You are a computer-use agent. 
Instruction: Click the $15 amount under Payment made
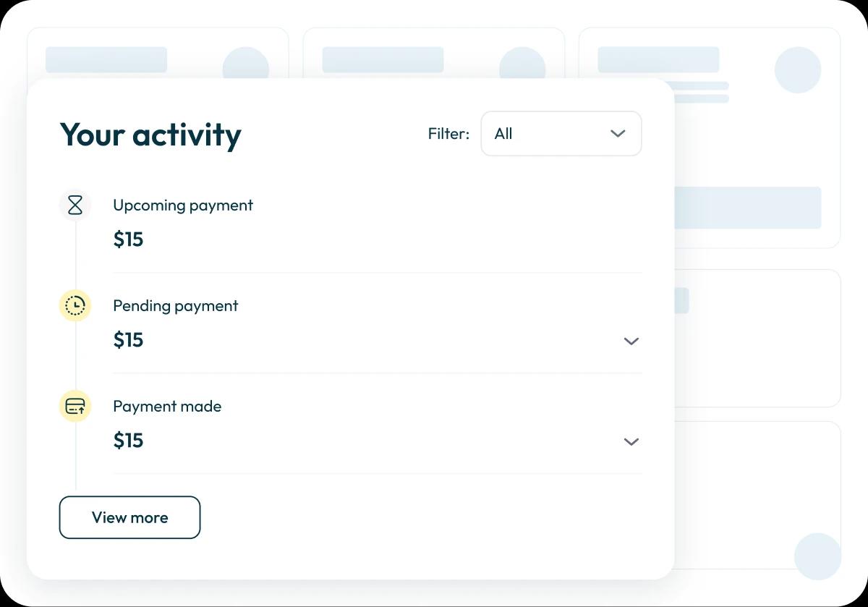[129, 441]
